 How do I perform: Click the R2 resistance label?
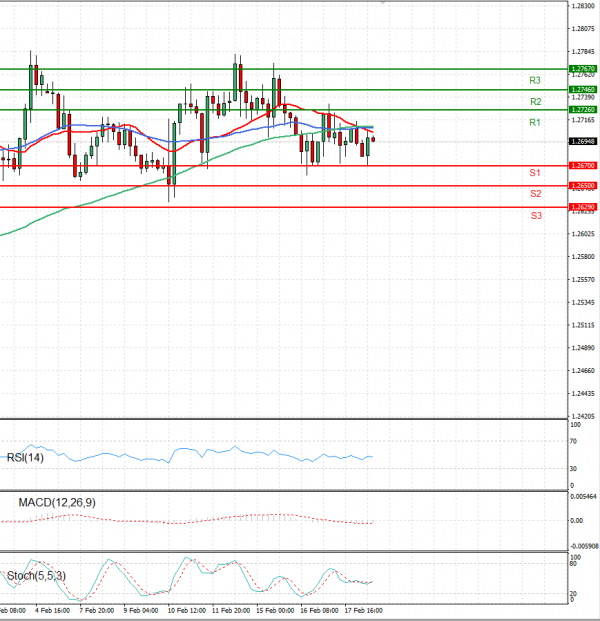coord(535,102)
